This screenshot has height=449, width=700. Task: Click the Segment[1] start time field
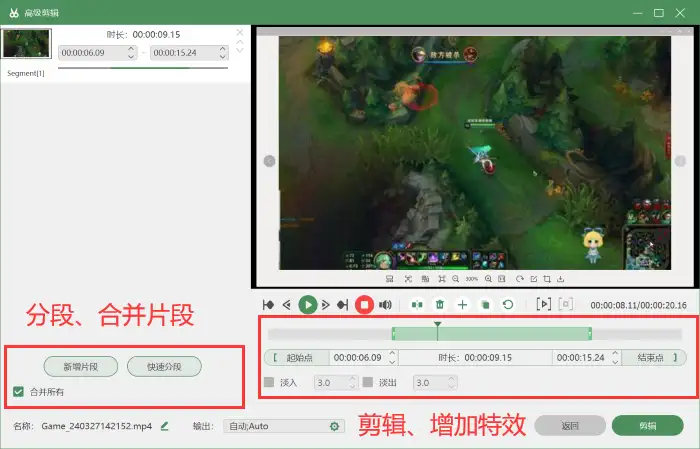pyautogui.click(x=97, y=53)
